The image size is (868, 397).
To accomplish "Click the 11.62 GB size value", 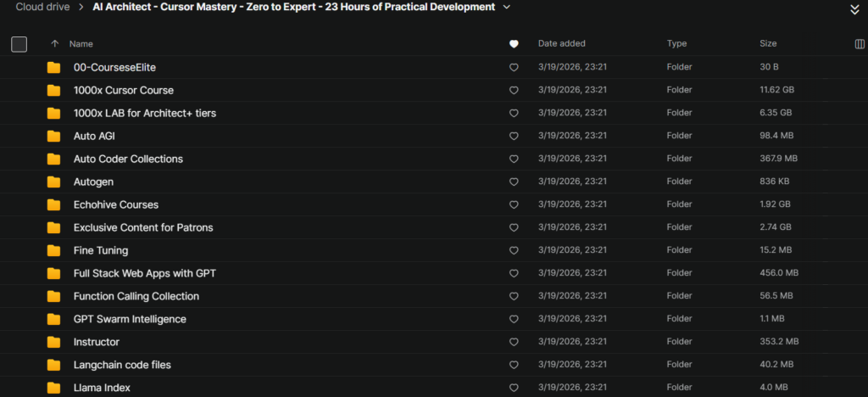I will pyautogui.click(x=776, y=90).
